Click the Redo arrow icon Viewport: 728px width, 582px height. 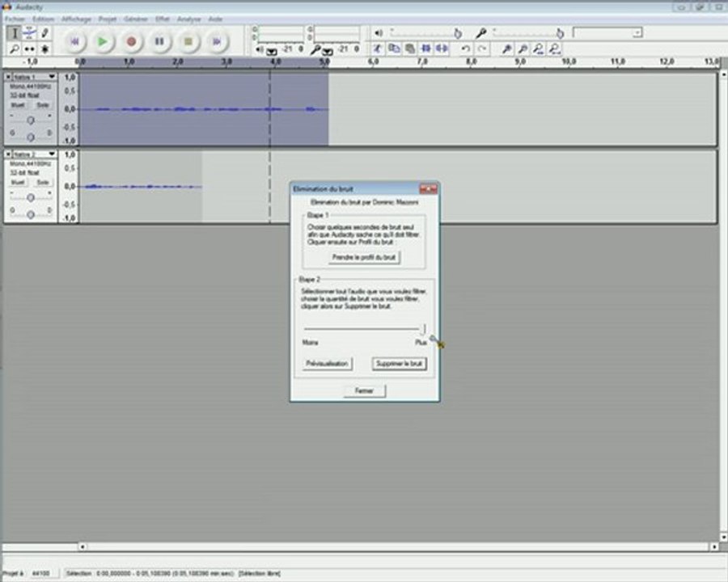(482, 48)
